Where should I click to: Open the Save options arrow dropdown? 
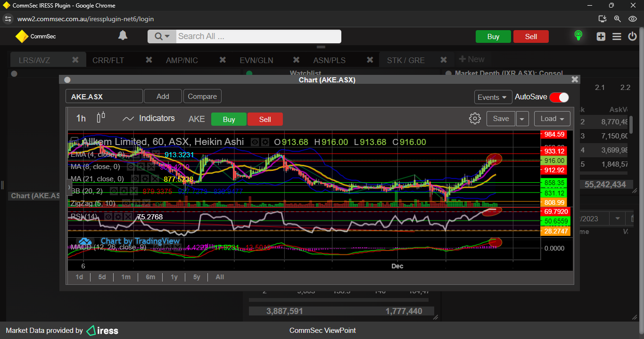[x=522, y=119]
